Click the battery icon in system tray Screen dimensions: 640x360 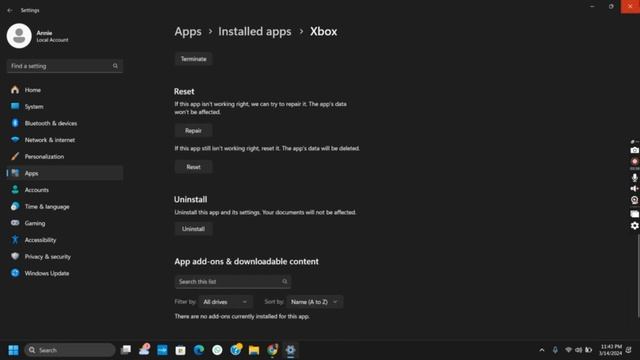pyautogui.click(x=589, y=350)
